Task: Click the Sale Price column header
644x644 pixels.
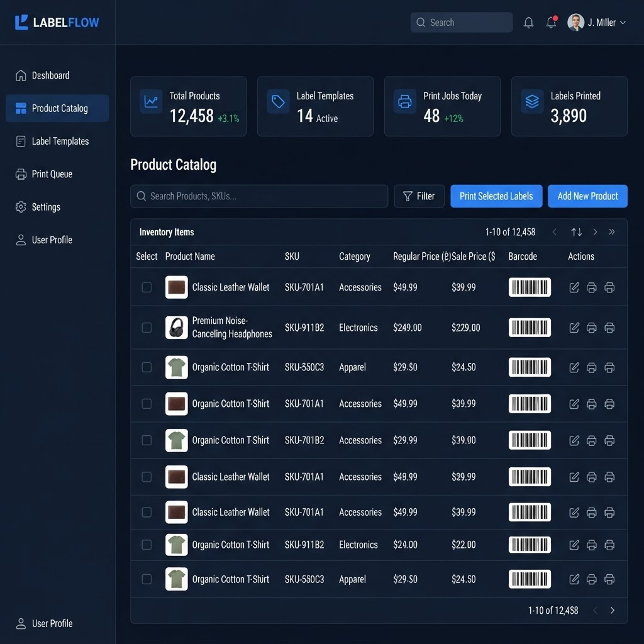Action: 473,257
